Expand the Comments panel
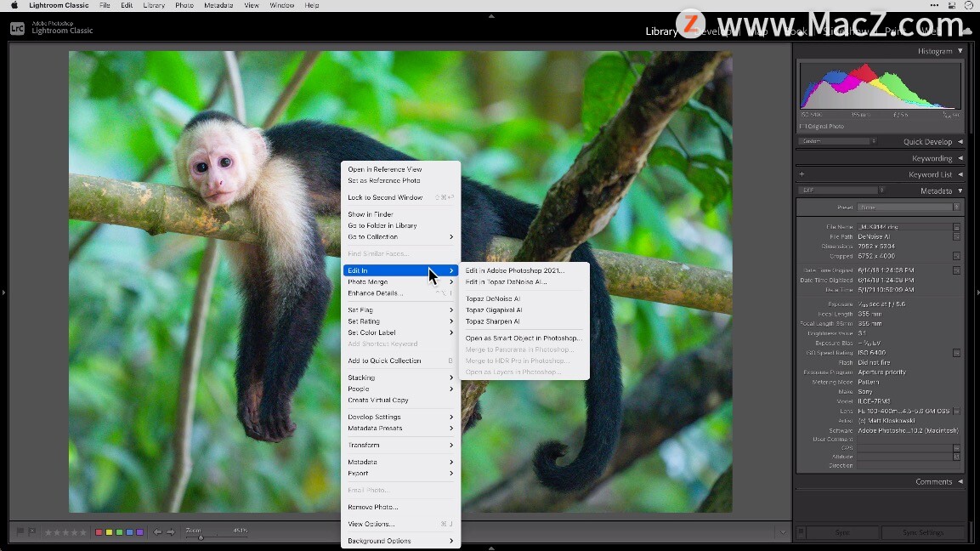The image size is (980, 551). click(960, 481)
